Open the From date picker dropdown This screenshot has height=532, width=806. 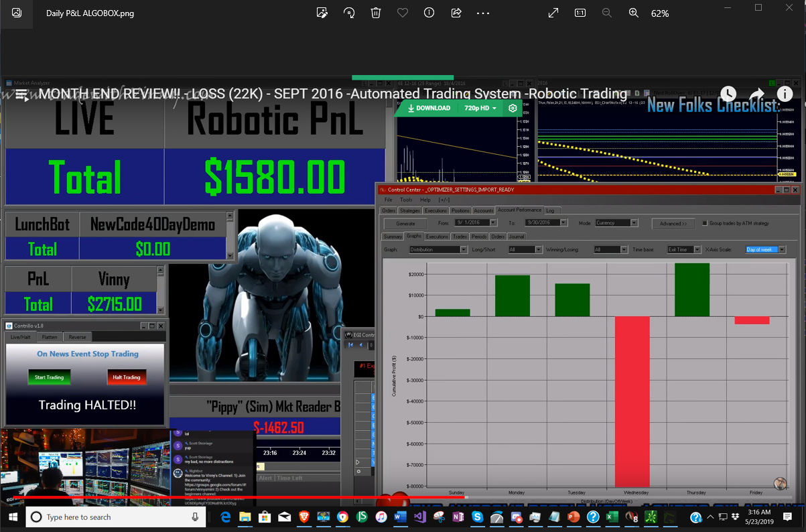pos(493,222)
